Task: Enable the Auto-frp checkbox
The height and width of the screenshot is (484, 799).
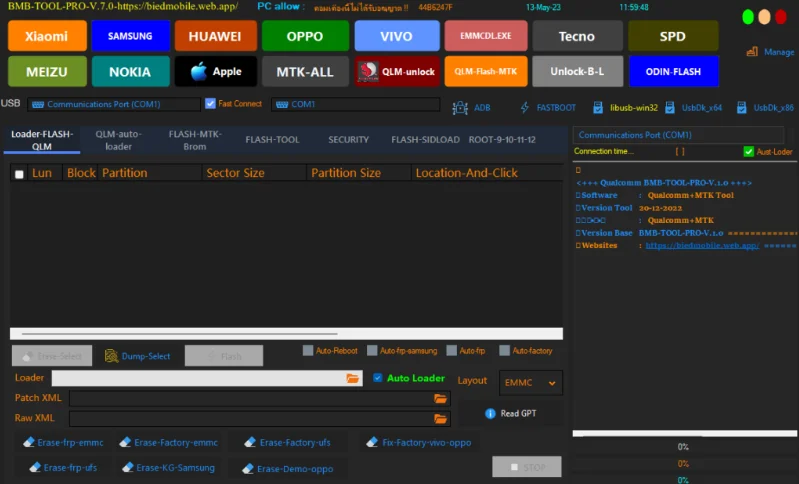Action: point(451,351)
